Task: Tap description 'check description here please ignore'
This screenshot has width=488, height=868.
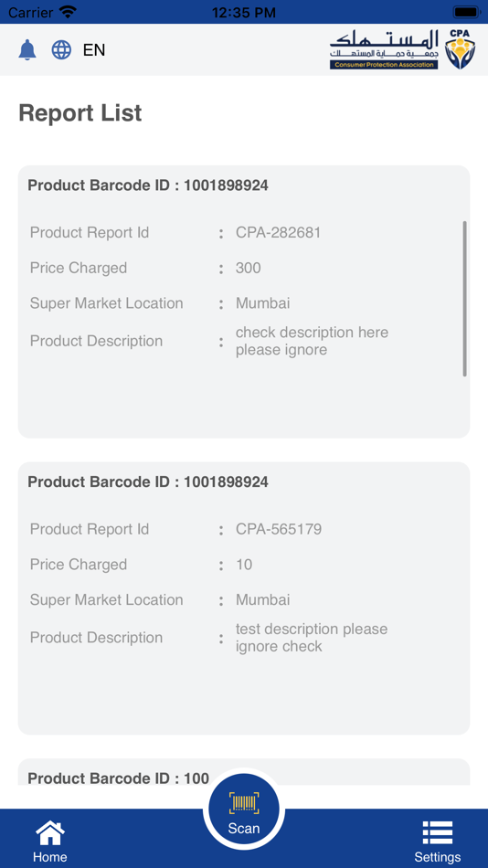Action: click(x=312, y=341)
